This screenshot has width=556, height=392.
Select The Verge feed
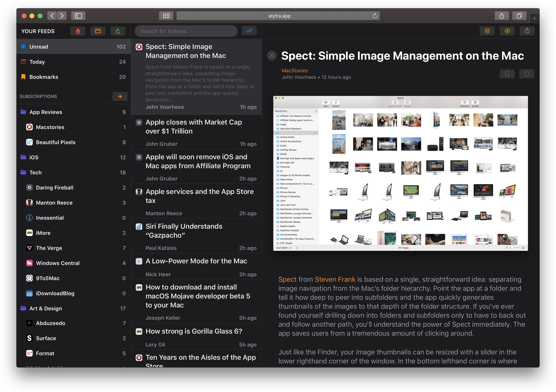pyautogui.click(x=74, y=248)
